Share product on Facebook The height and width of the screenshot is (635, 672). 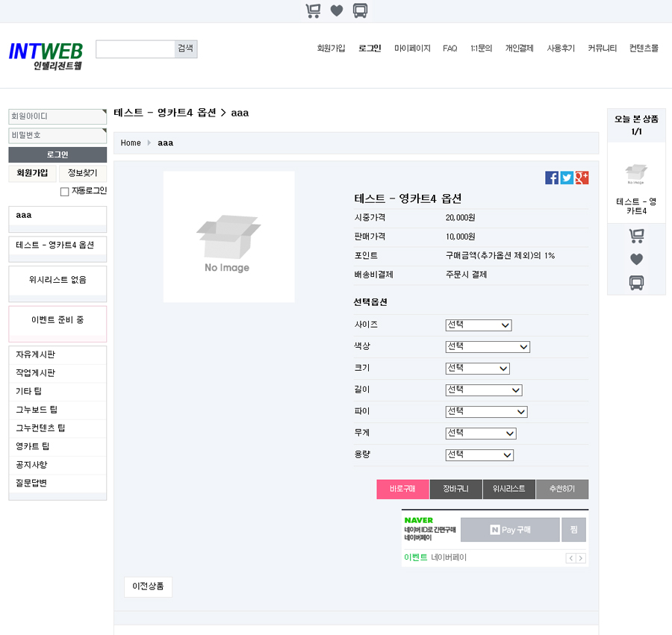552,178
